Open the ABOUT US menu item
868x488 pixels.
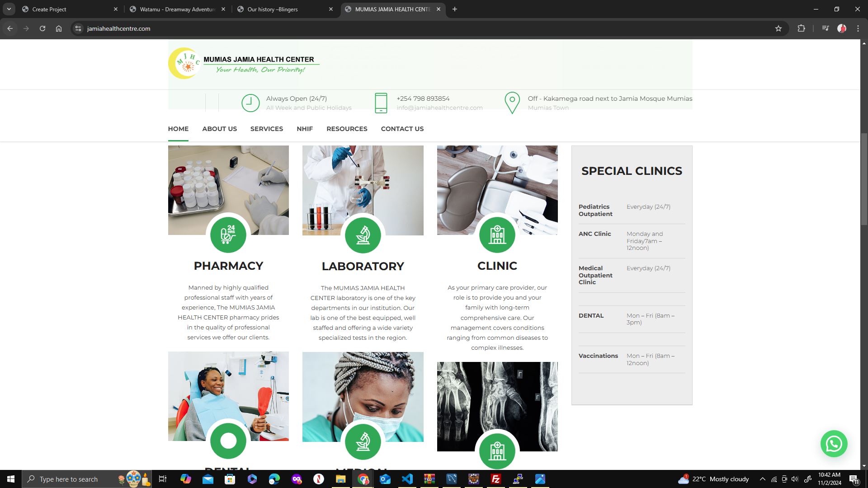point(220,129)
